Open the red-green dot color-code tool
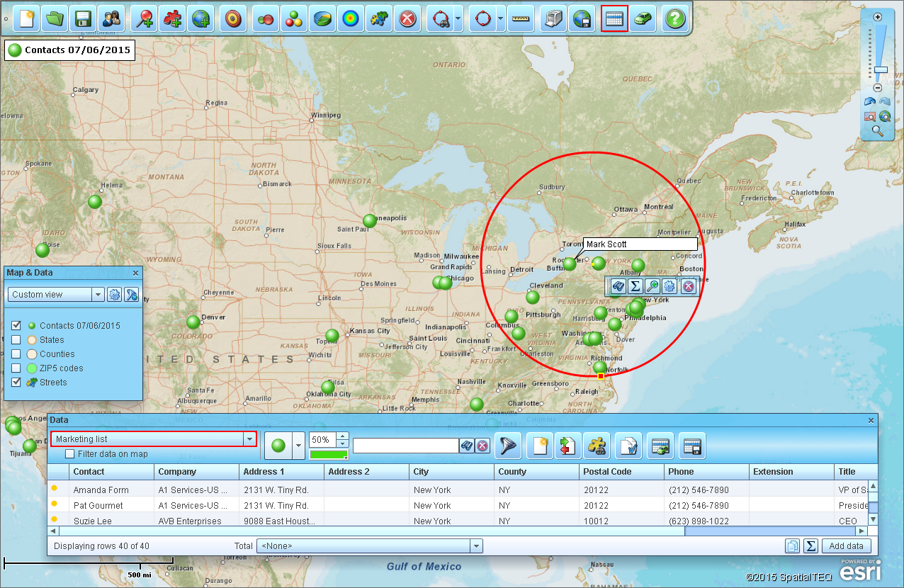904x588 pixels. 265,18
